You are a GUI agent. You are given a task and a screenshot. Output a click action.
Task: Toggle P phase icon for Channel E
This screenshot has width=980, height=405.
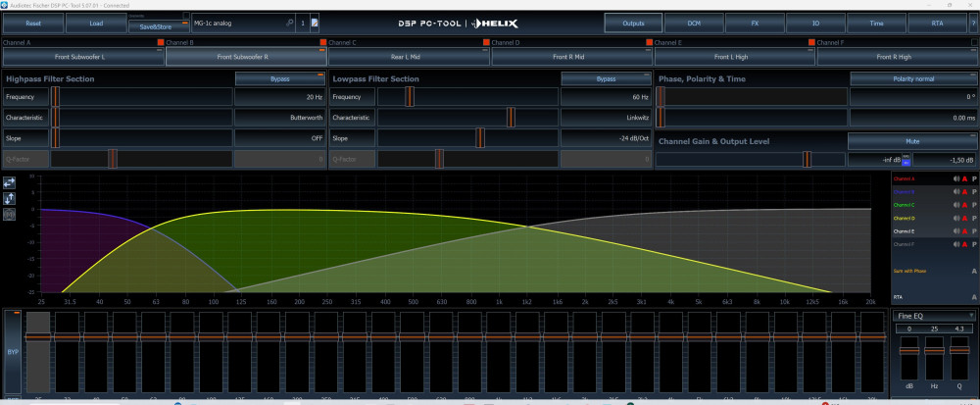click(x=974, y=231)
